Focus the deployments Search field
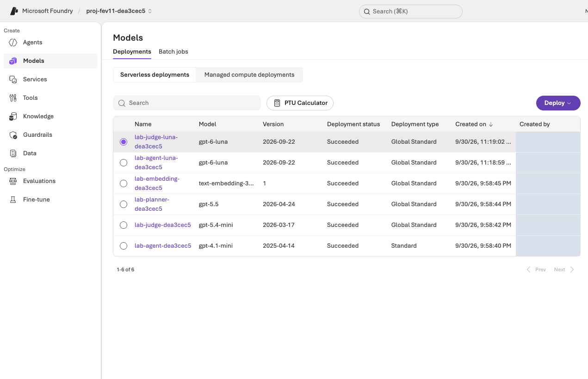This screenshot has width=588, height=379. [187, 103]
